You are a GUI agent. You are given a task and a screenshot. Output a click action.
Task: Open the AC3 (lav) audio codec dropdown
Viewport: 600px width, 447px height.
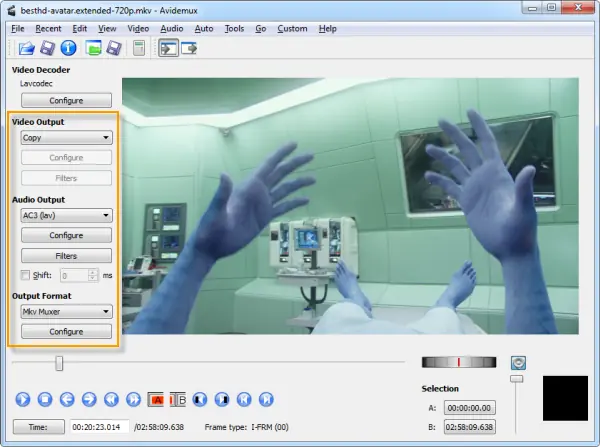pos(67,215)
